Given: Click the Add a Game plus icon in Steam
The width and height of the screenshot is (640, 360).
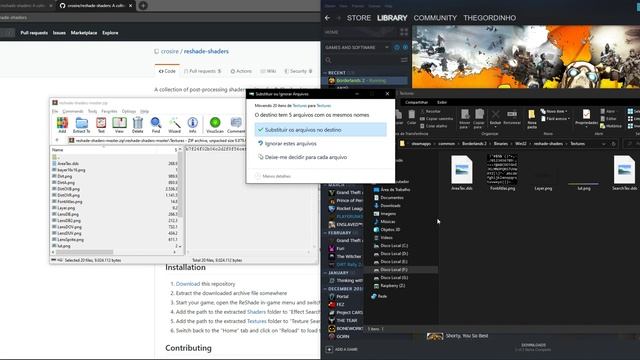Looking at the screenshot, I should pyautogui.click(x=329, y=349).
